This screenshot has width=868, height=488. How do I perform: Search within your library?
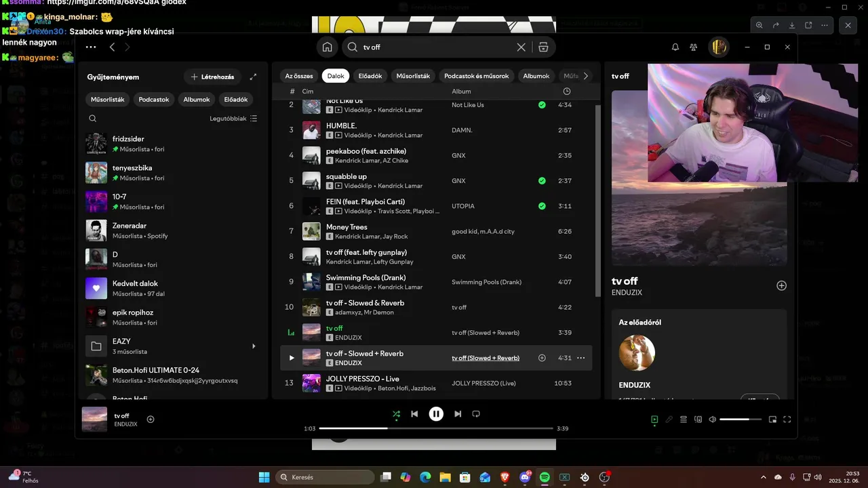pos(93,119)
